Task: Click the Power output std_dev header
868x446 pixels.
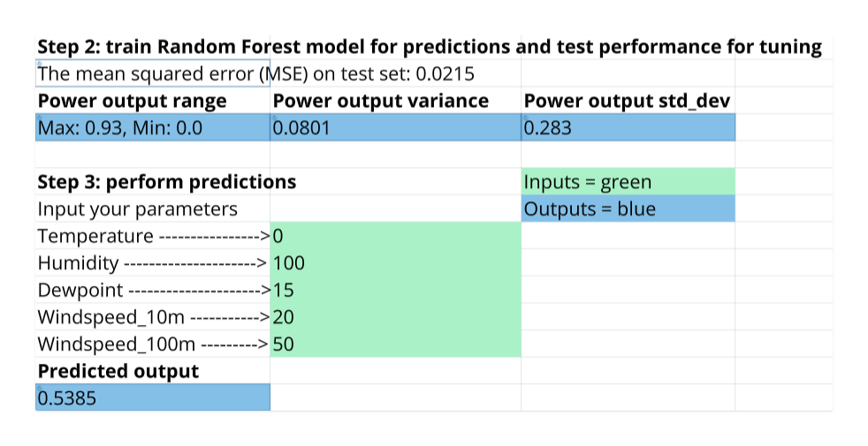Action: [619, 101]
